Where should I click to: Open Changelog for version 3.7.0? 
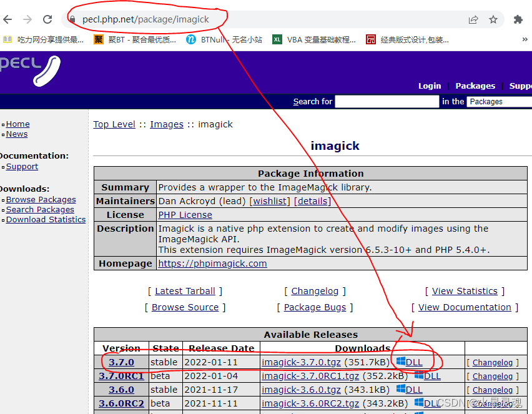492,363
